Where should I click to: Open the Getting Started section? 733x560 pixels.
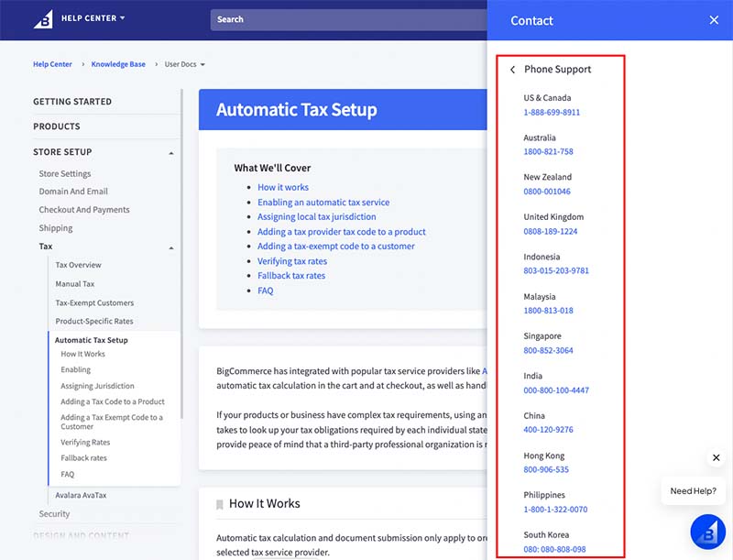pyautogui.click(x=72, y=102)
